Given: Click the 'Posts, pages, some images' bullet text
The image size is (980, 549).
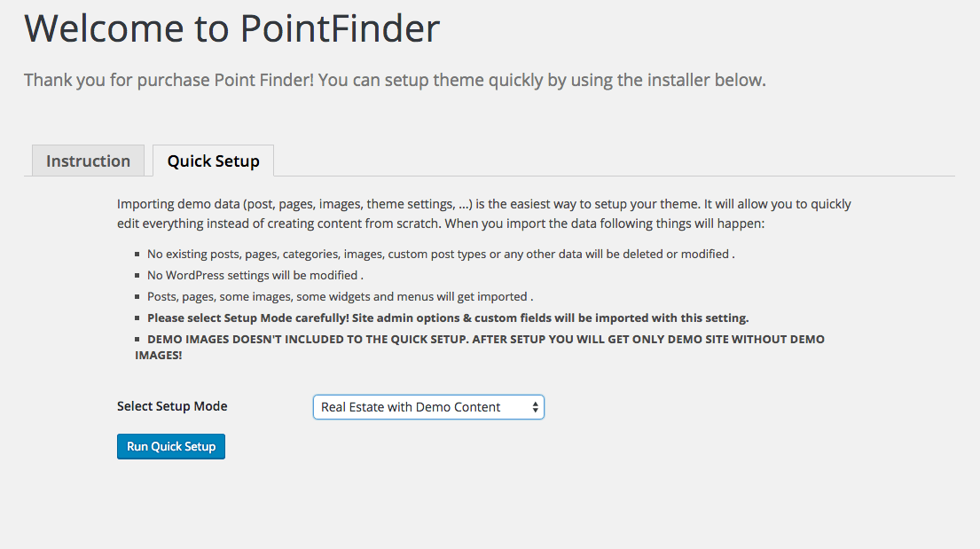Looking at the screenshot, I should pos(340,296).
